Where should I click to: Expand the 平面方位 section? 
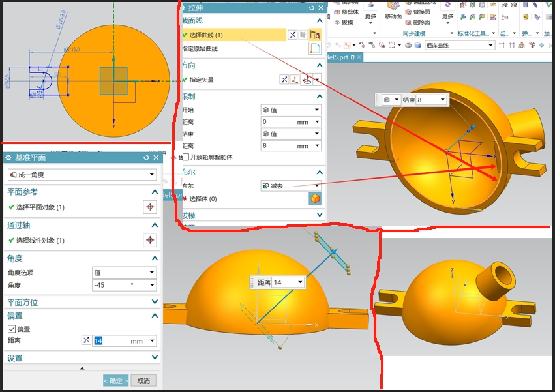coord(155,302)
